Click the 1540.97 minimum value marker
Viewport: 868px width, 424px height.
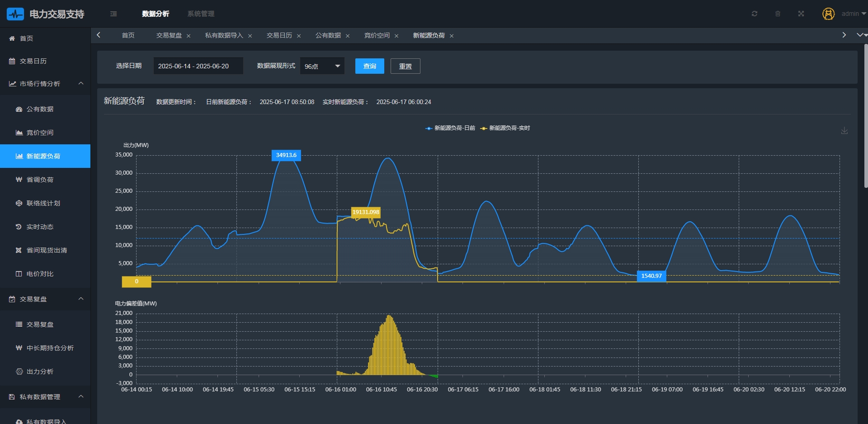point(651,276)
